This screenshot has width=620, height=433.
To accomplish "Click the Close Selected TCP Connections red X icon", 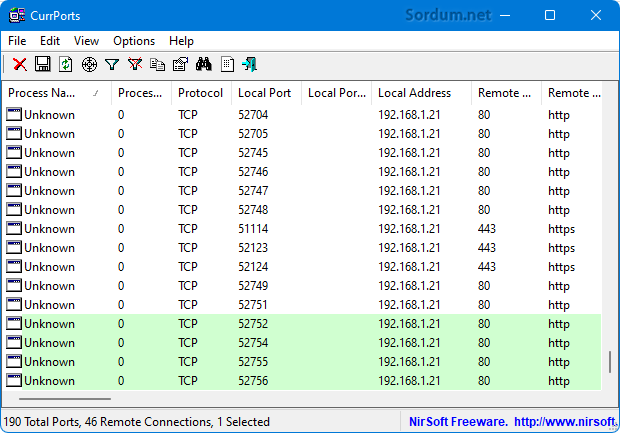I will point(20,64).
